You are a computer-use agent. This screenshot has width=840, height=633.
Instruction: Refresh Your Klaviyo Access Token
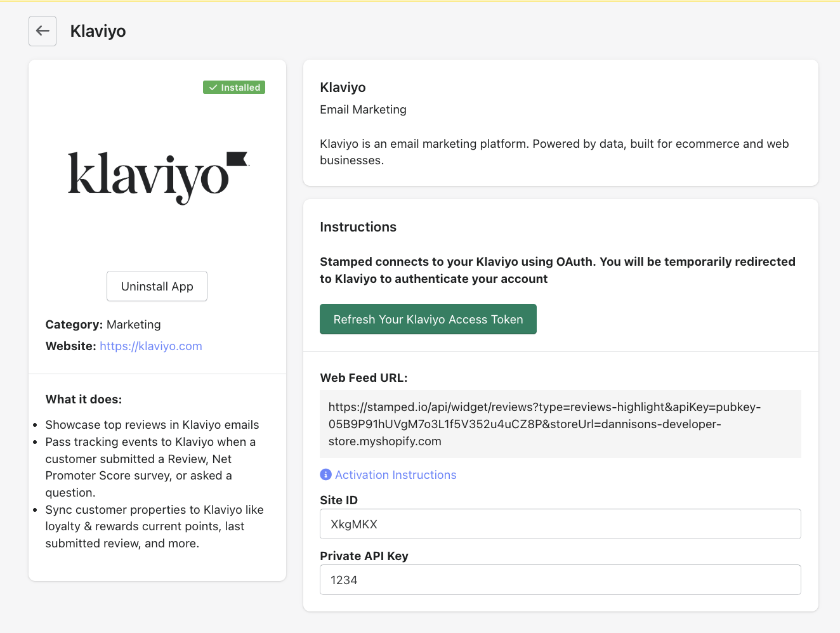tap(428, 319)
